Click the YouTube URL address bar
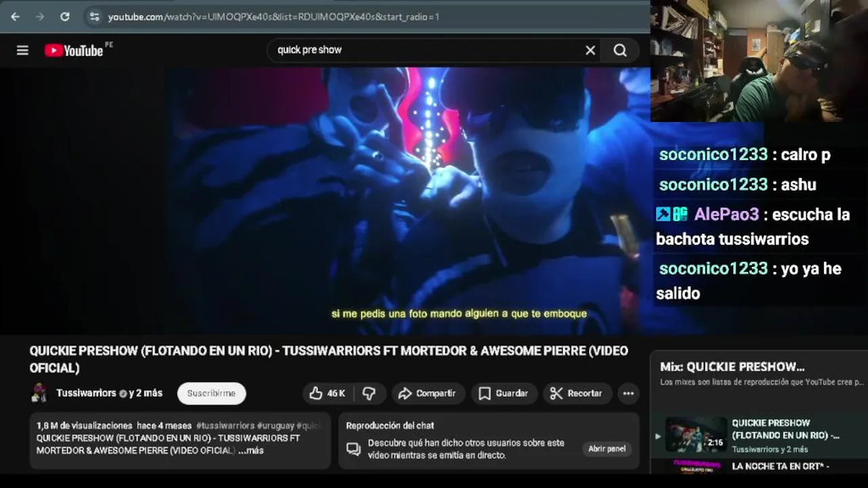868x488 pixels. (x=273, y=16)
